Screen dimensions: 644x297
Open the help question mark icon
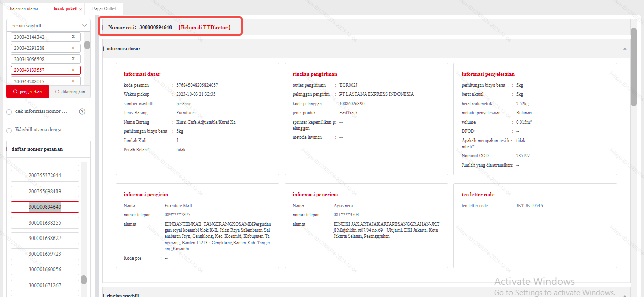(x=82, y=111)
